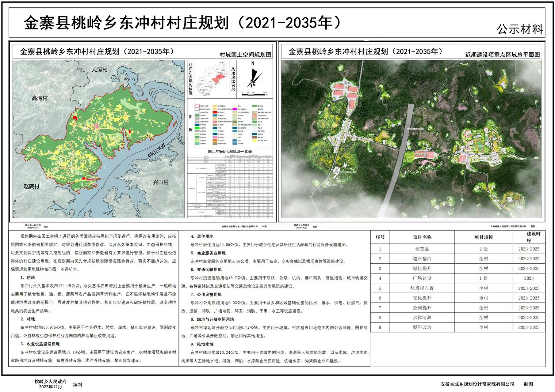Click the 广场建设 project cell
This screenshot has height=392, width=555.
tap(422, 278)
